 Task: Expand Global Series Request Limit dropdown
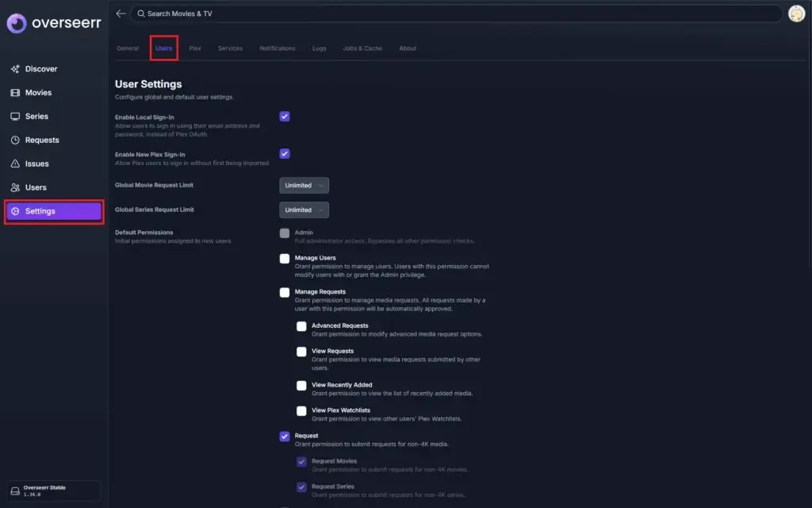[x=304, y=210]
